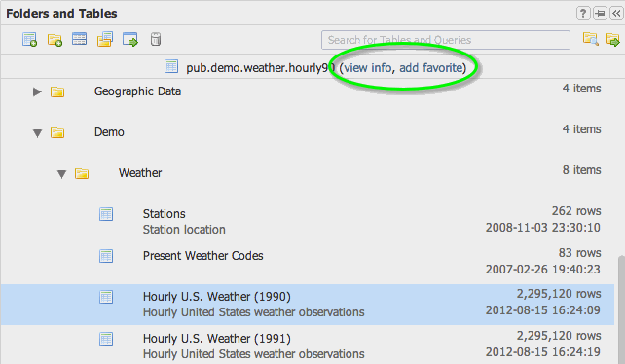
Task: Collapse the Demo folder
Action: [37, 133]
